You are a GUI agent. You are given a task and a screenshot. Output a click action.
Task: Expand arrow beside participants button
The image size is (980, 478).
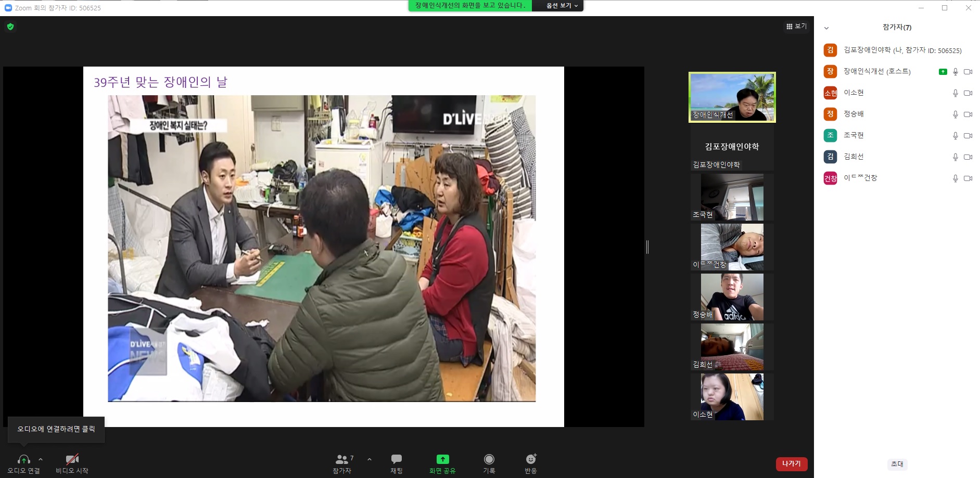(x=370, y=459)
